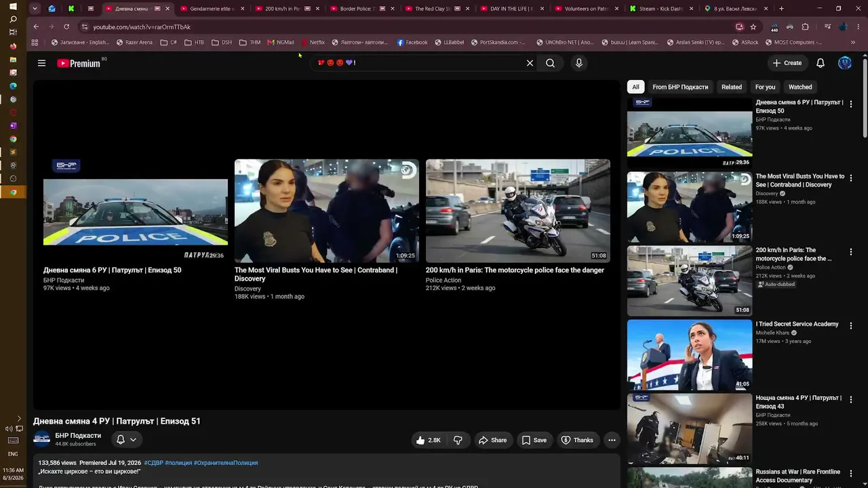Launch Firefox from the taskbar
The image size is (868, 488).
tap(13, 46)
